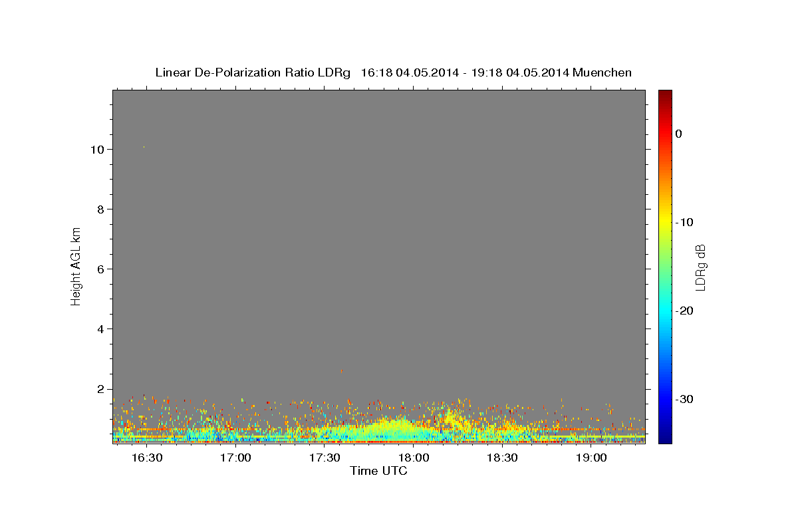Viewport: 798px width, 532px height.
Task: Click the height label '10'
Action: [x=98, y=149]
